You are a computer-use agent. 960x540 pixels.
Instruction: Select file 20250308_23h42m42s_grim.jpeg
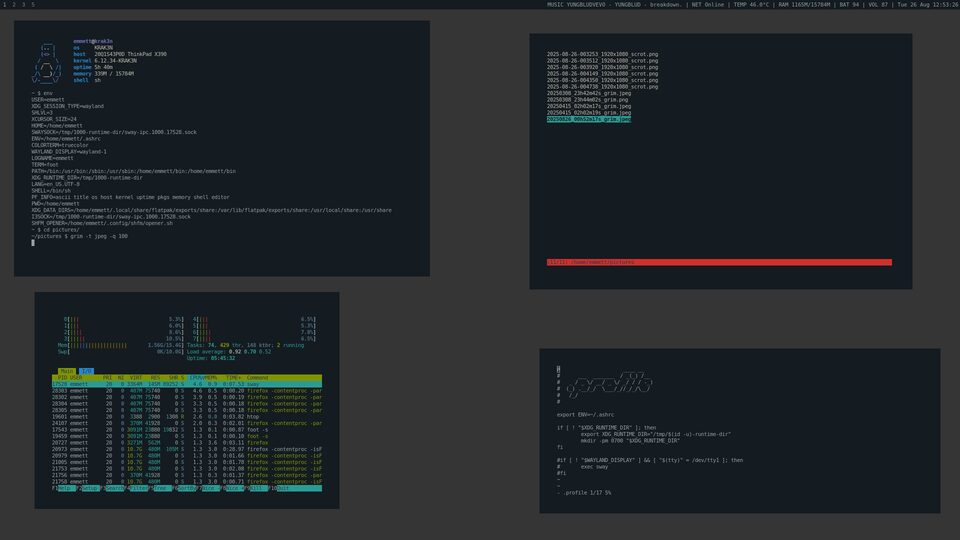point(589,93)
